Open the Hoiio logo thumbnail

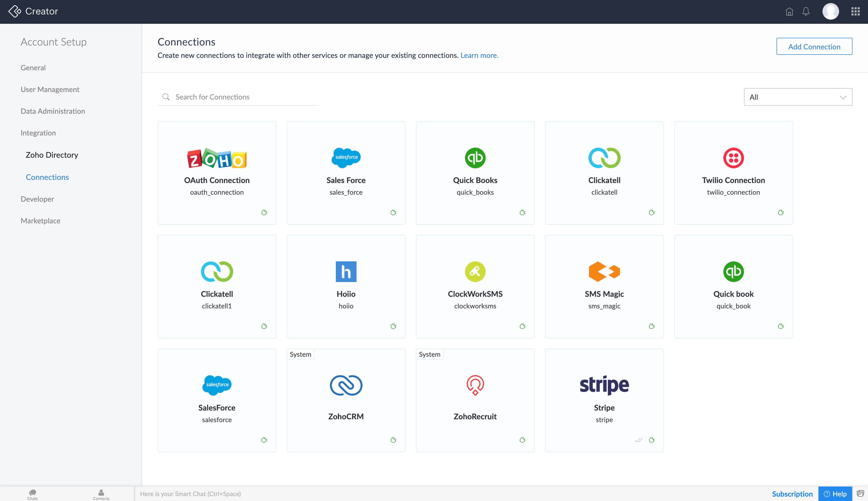click(x=346, y=271)
